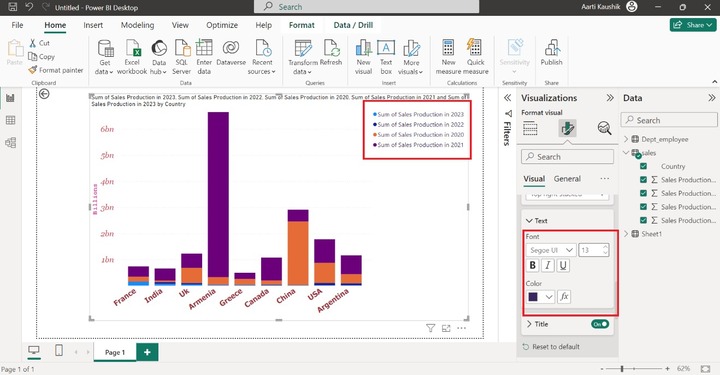Open the Optimize ribbon tab
Screen dimensions: 720x375
pyautogui.click(x=222, y=25)
